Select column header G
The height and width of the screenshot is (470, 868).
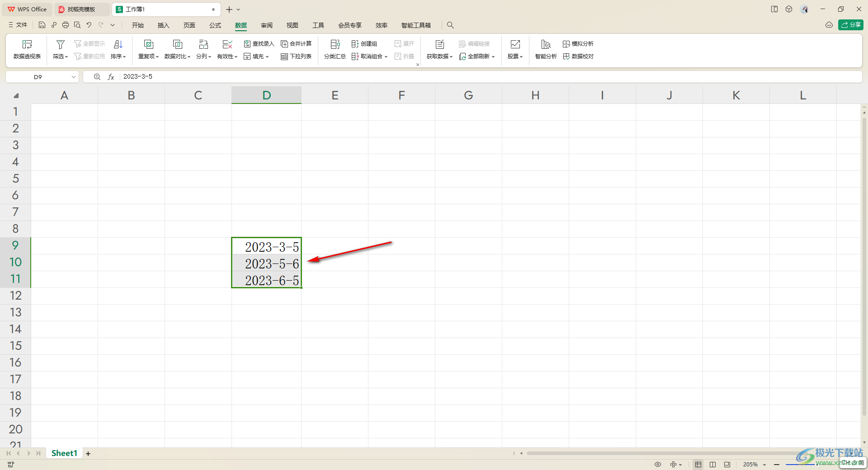coord(468,95)
